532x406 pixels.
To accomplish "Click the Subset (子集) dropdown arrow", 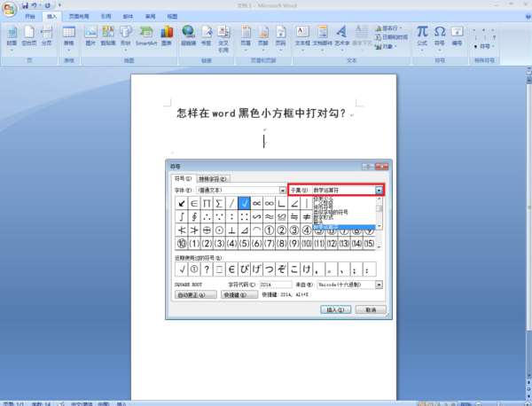I will click(x=379, y=191).
